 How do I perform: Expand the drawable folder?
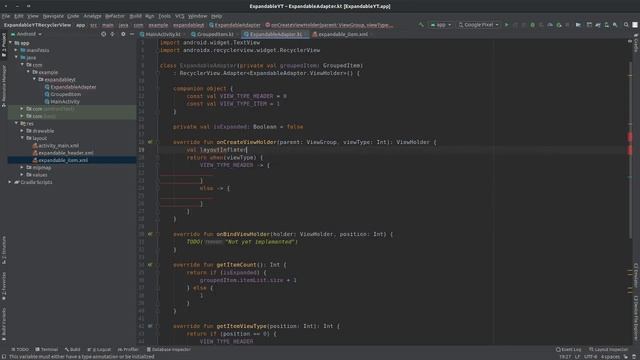point(22,131)
